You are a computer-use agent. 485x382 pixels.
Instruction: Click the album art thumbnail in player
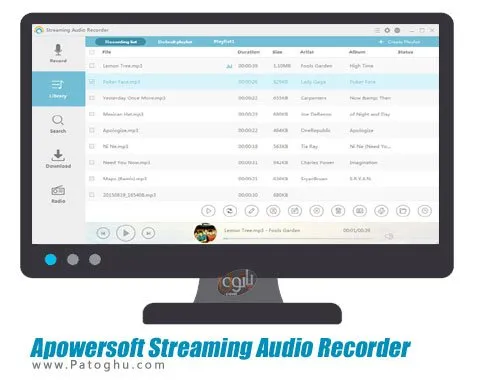click(205, 233)
